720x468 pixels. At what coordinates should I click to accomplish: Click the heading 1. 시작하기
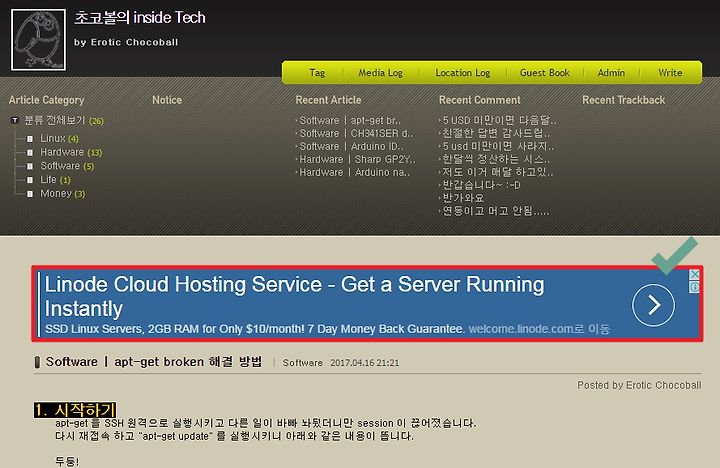75,410
